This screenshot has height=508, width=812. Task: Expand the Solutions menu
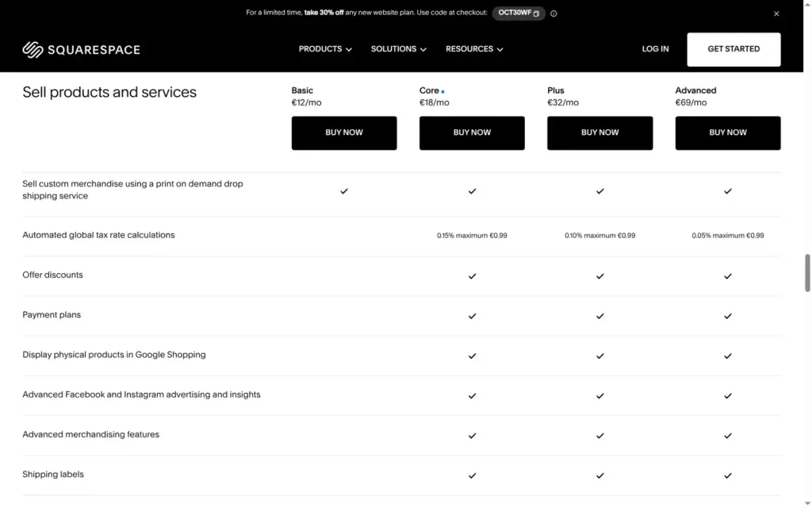(x=398, y=49)
